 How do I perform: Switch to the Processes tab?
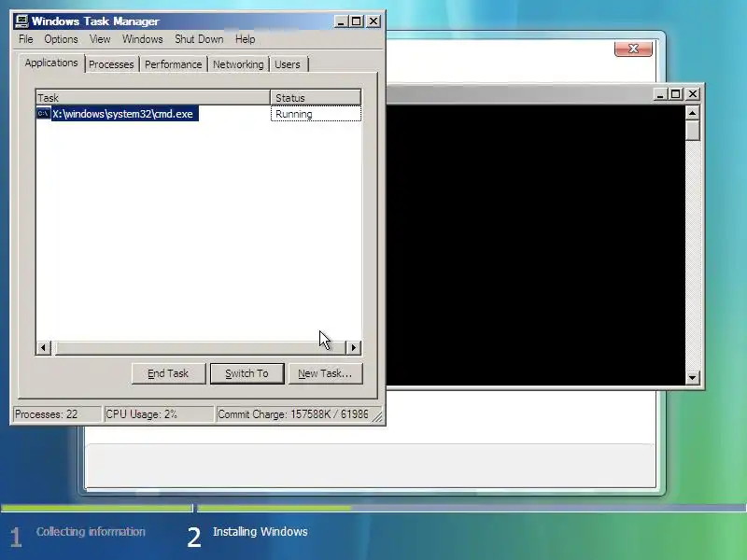pyautogui.click(x=111, y=64)
